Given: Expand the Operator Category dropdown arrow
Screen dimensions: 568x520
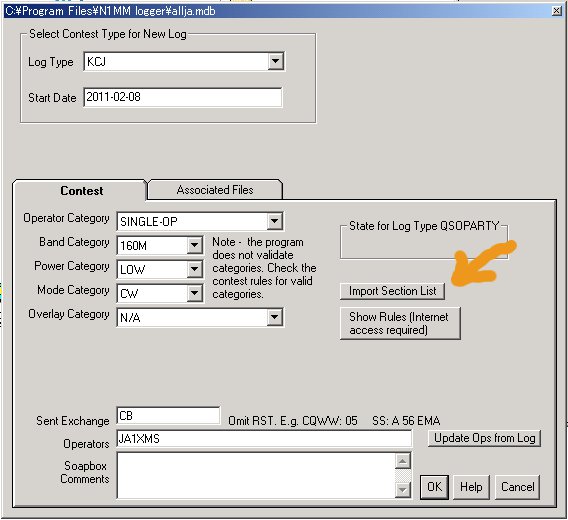Looking at the screenshot, I should pyautogui.click(x=275, y=221).
